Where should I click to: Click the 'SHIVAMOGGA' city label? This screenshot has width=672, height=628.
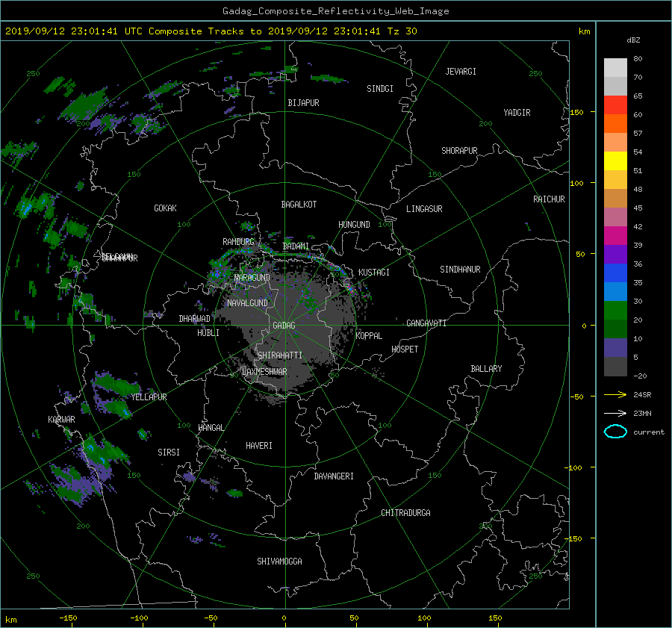tap(279, 562)
